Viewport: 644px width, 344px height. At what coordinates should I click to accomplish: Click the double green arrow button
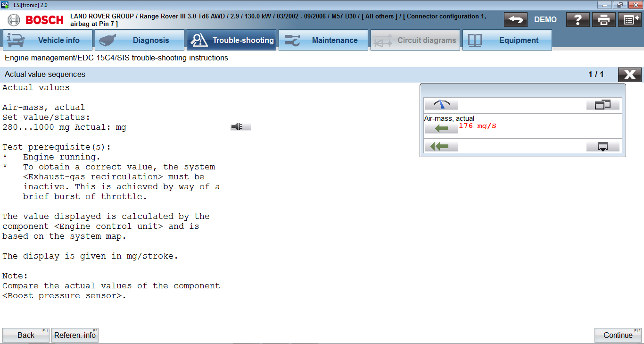click(x=441, y=146)
